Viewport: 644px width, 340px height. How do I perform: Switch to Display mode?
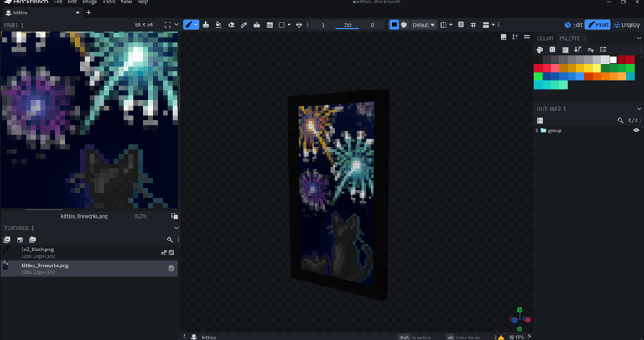click(x=626, y=24)
